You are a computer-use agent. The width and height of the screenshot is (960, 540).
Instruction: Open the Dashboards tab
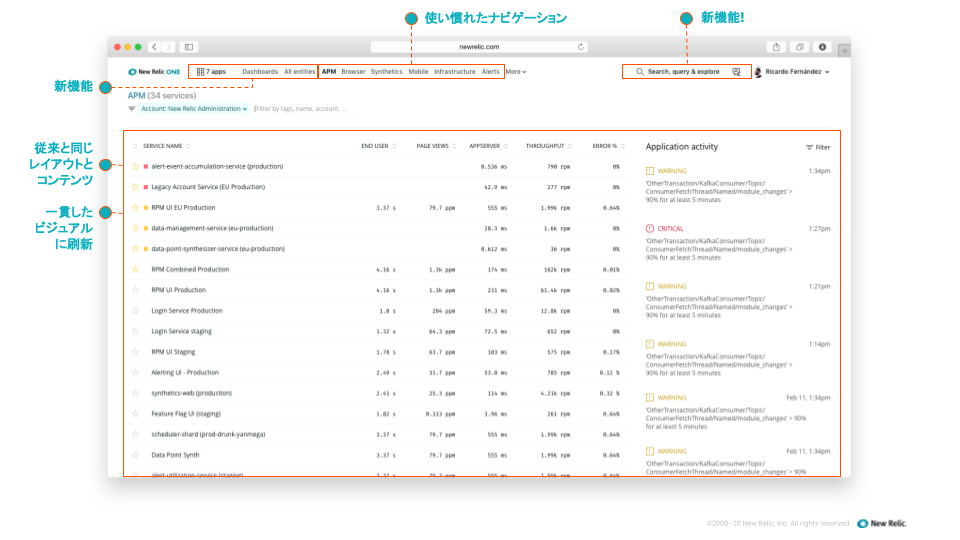pyautogui.click(x=260, y=72)
